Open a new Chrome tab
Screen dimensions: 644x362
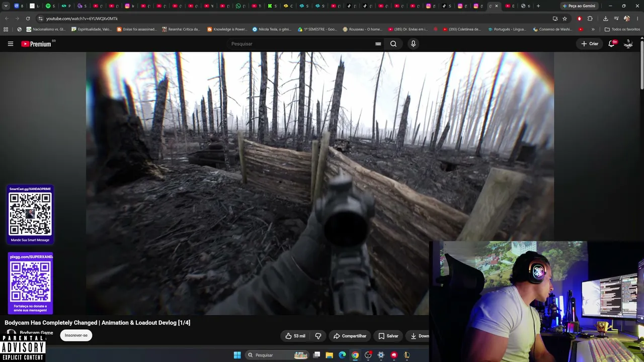pyautogui.click(x=538, y=6)
